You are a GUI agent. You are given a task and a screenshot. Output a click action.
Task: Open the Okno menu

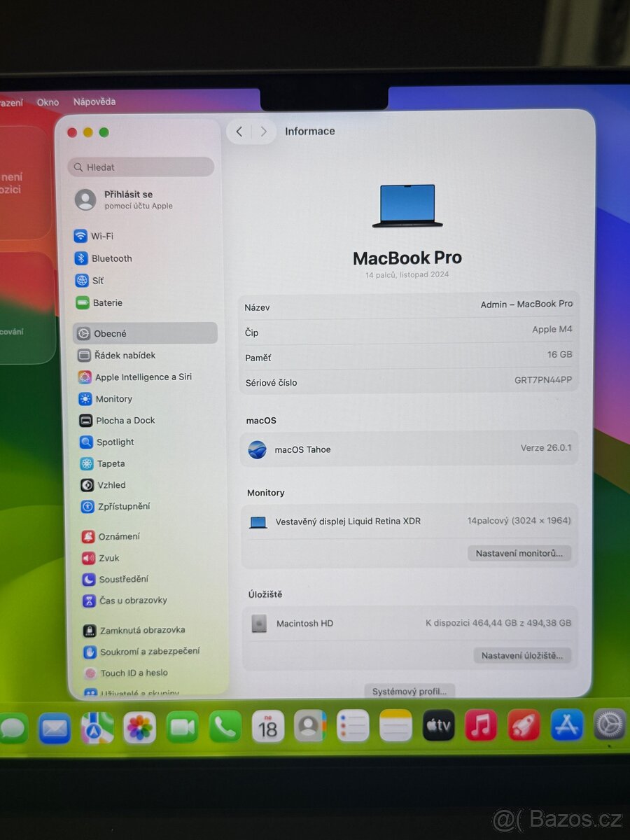[48, 102]
